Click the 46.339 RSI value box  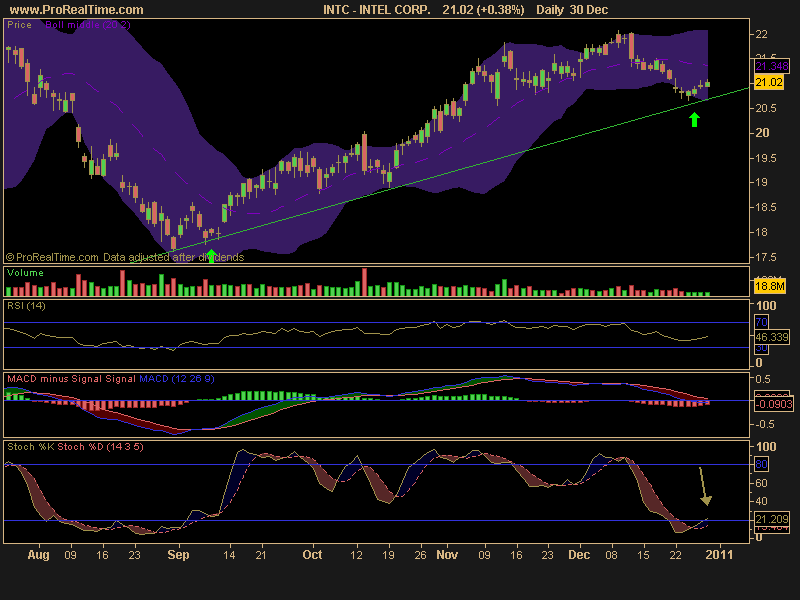(x=772, y=337)
